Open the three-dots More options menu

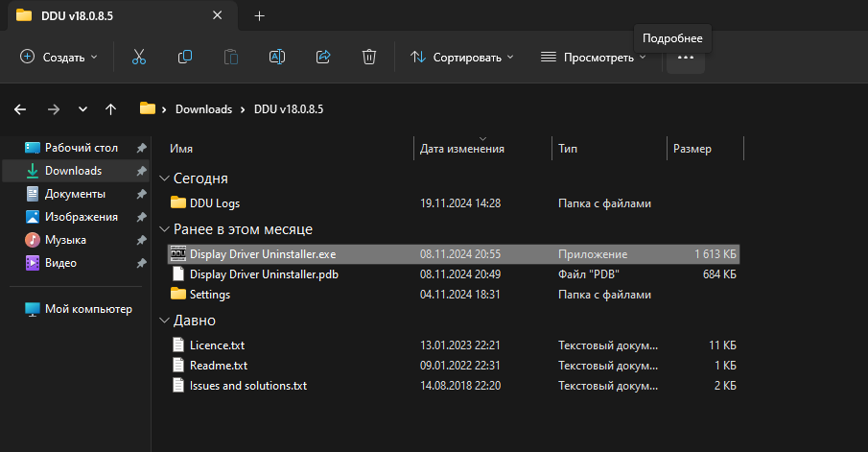click(685, 57)
